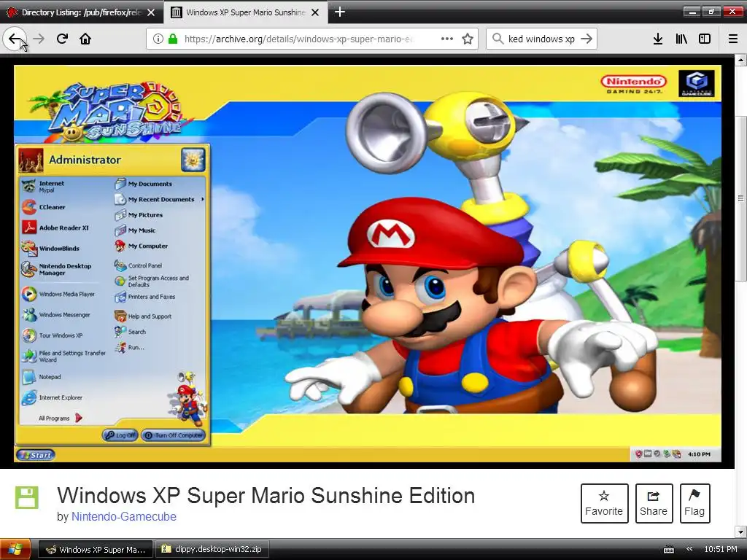Click the page scrollbar up arrow

point(740,60)
